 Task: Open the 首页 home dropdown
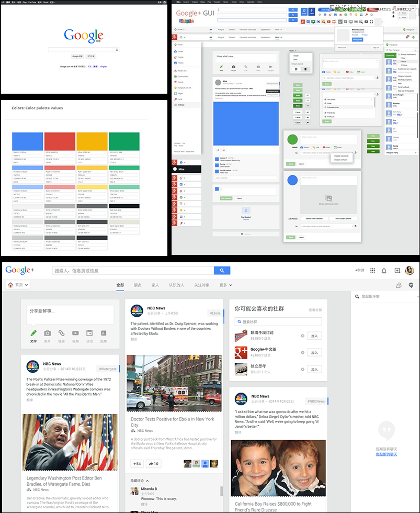tap(18, 285)
